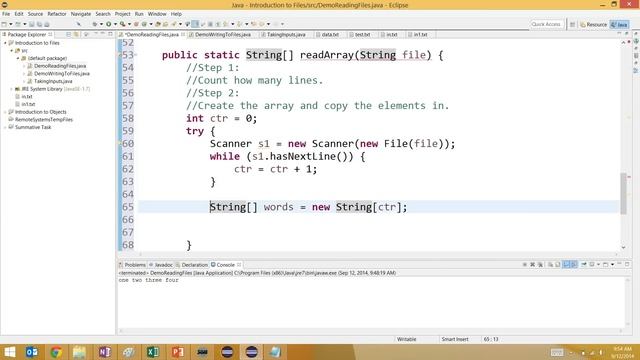The height and width of the screenshot is (360, 640).
Task: Collapse the src folder node
Action: point(11,51)
